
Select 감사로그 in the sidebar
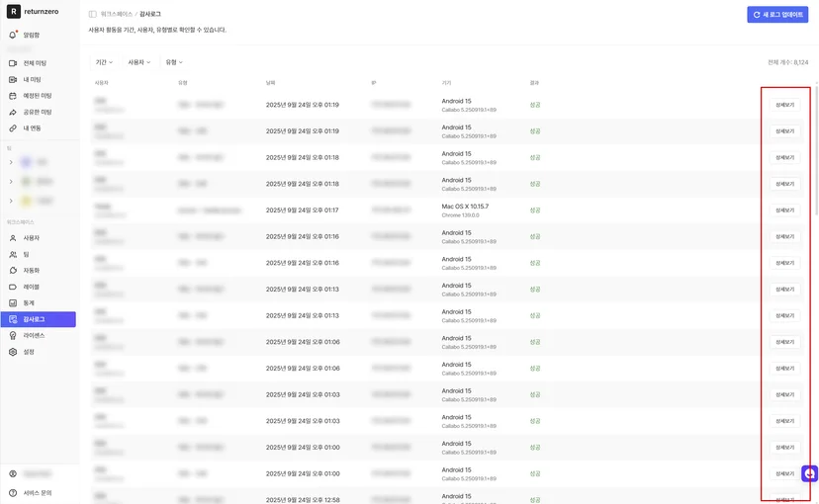[x=39, y=319]
